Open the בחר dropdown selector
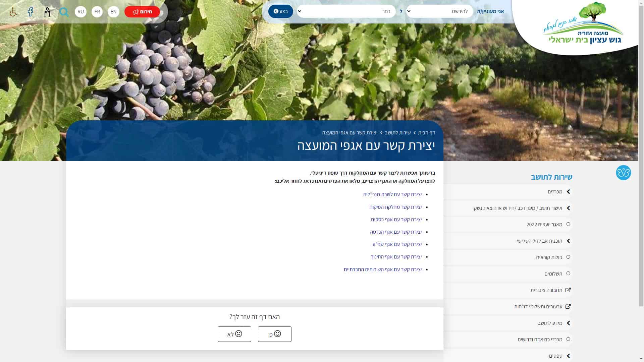This screenshot has width=644, height=362. click(346, 11)
